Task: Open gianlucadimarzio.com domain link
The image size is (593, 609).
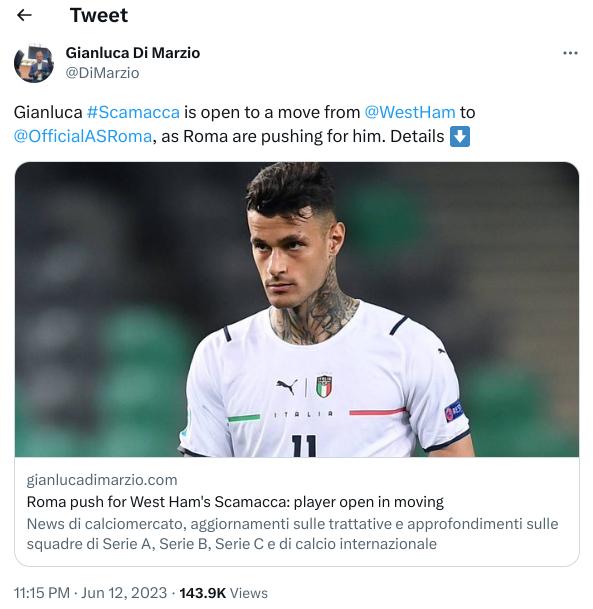Action: point(102,480)
